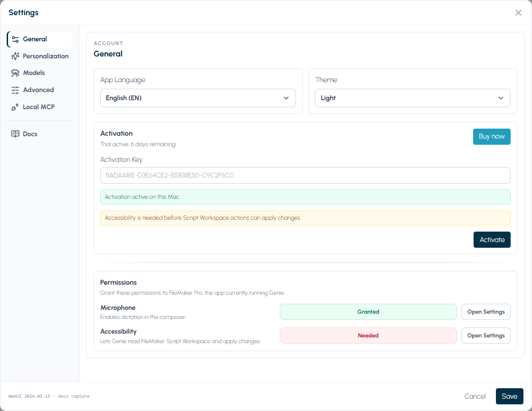Image resolution: width=532 pixels, height=411 pixels.
Task: Click the Permissions heading
Action: point(118,282)
